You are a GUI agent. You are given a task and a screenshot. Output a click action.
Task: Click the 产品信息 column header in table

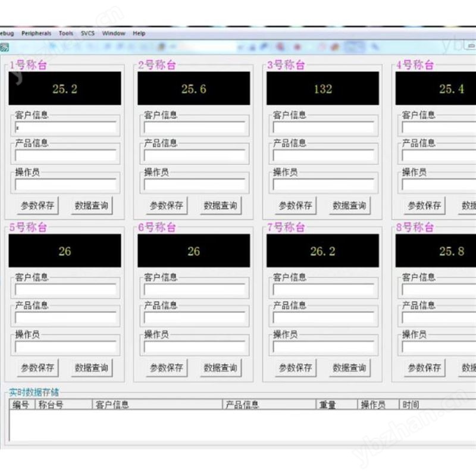coord(270,405)
